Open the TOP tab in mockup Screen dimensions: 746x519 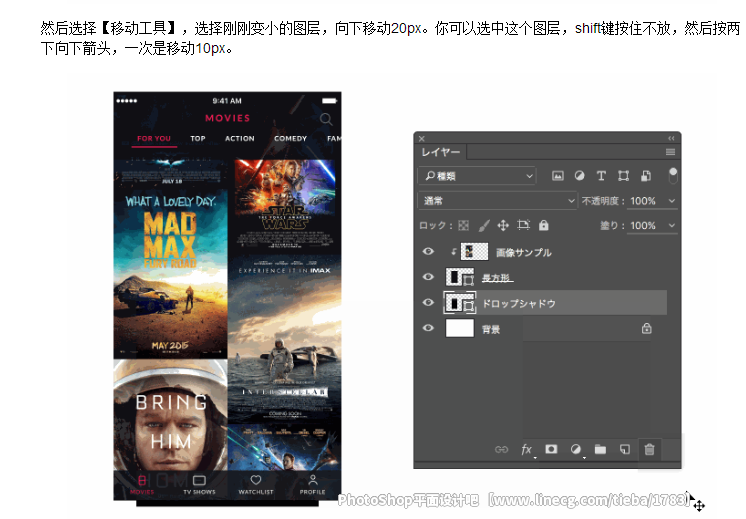pos(198,138)
